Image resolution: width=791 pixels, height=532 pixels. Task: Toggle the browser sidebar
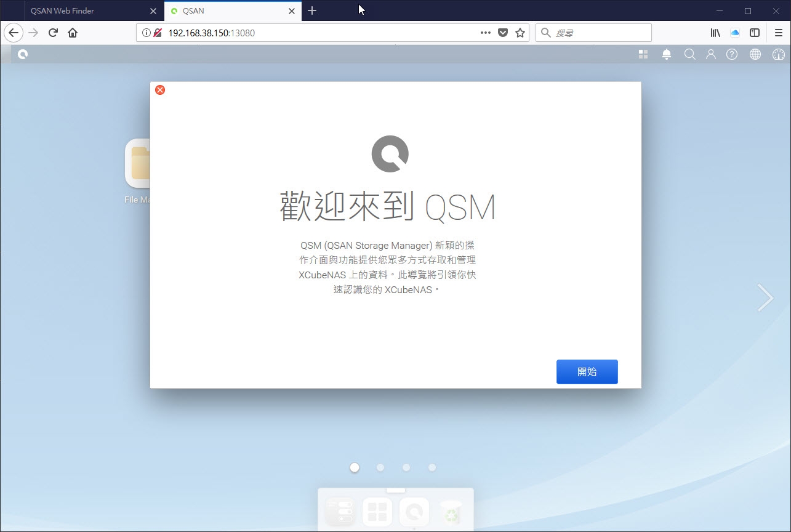(x=755, y=33)
